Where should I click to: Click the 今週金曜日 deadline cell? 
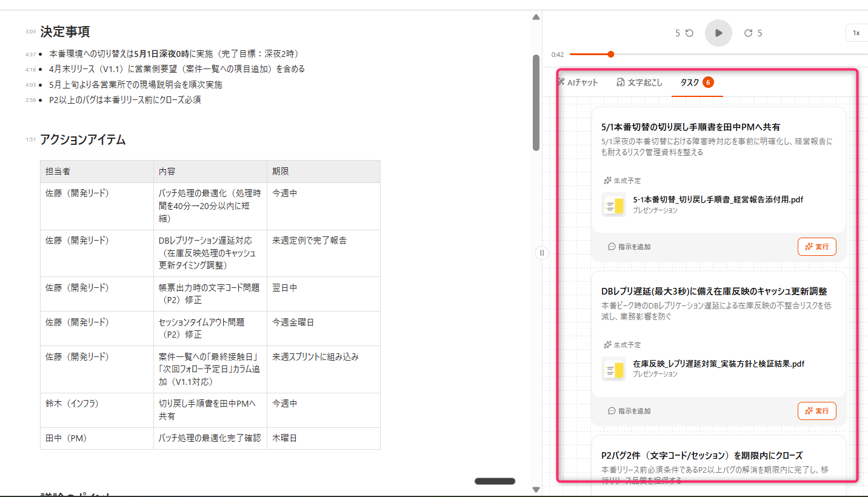click(324, 329)
